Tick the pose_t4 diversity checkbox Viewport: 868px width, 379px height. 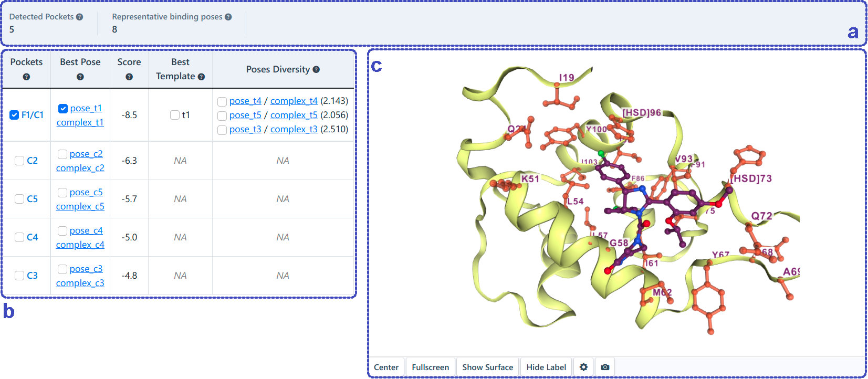(x=222, y=101)
